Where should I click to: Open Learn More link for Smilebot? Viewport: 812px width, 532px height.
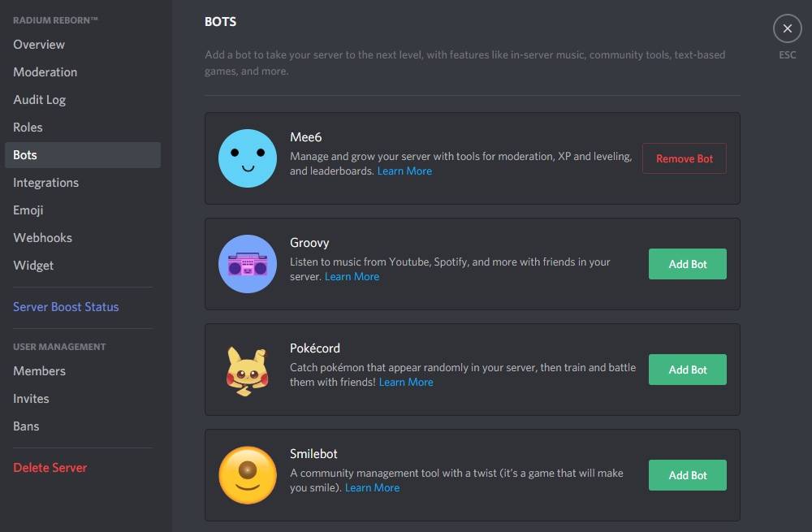click(x=372, y=488)
